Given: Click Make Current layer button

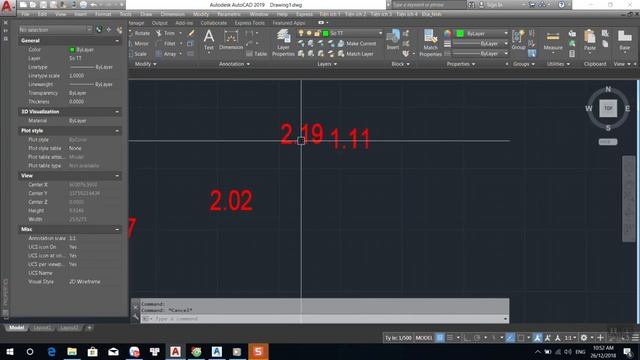Looking at the screenshot, I should [357, 43].
